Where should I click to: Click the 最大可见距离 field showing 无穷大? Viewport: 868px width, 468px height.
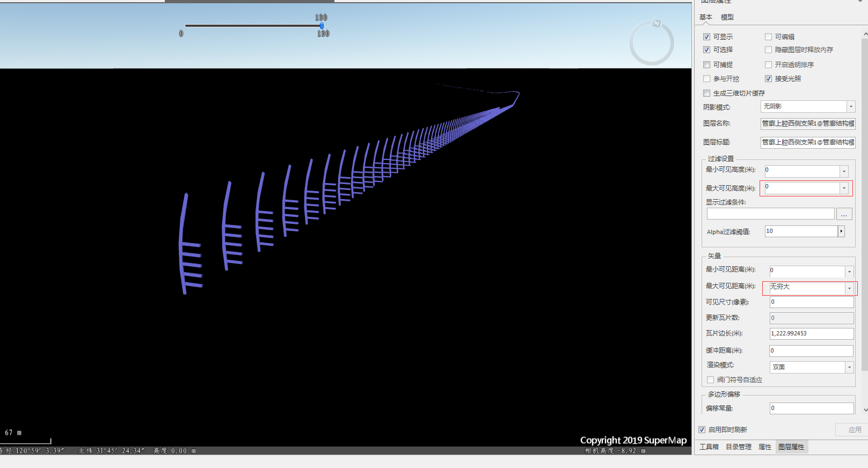tap(807, 288)
